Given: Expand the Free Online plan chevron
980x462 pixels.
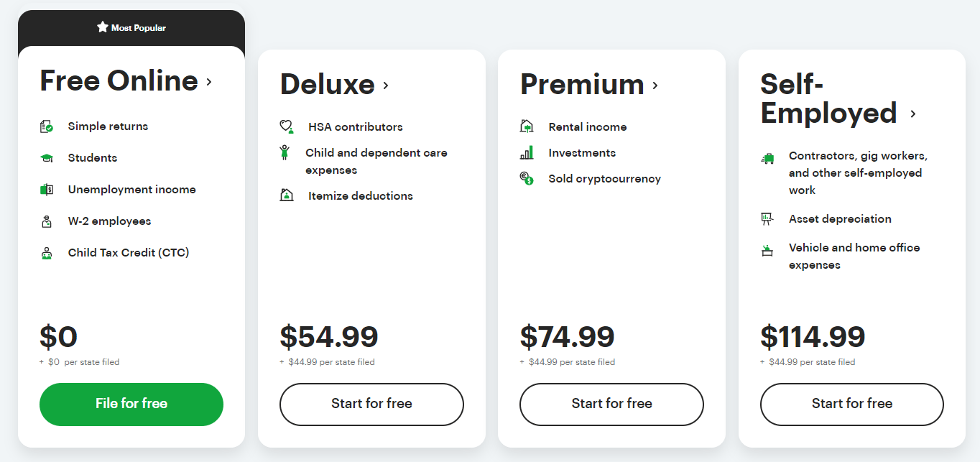Looking at the screenshot, I should click(x=208, y=82).
